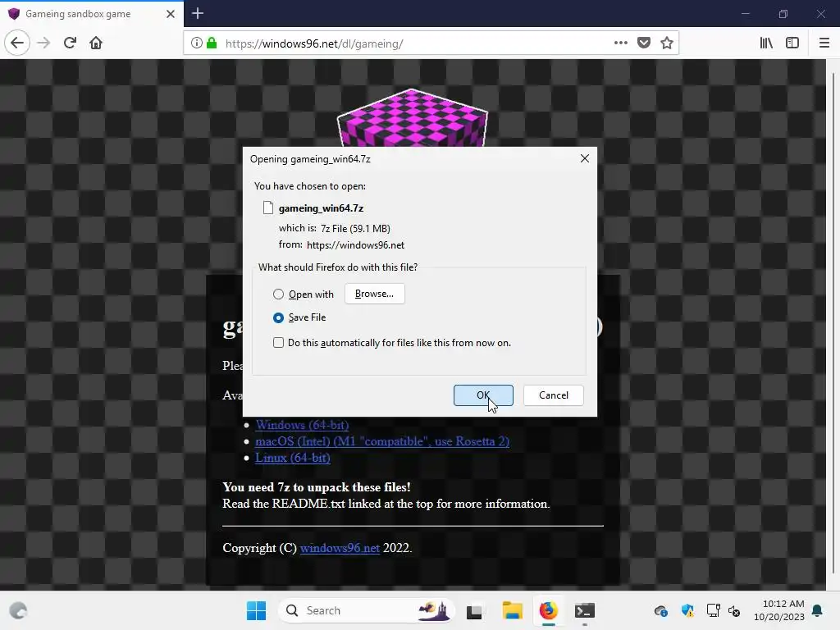The width and height of the screenshot is (840, 630).
Task: Check Do this automatically for files checkbox
Action: point(278,342)
